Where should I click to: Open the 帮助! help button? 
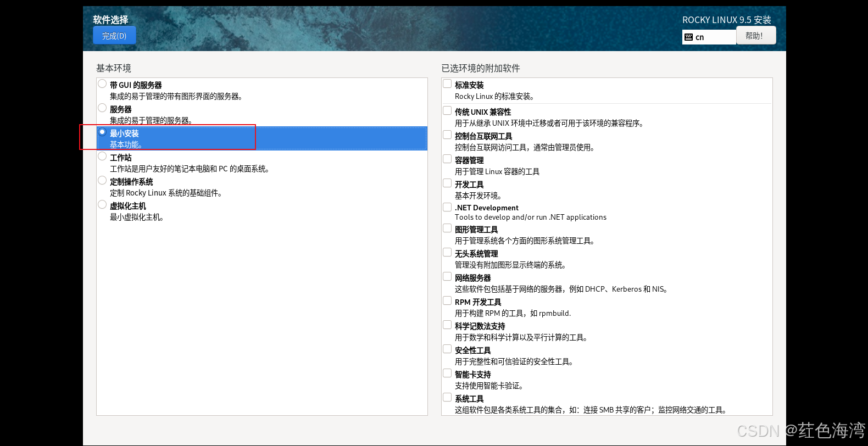(756, 36)
